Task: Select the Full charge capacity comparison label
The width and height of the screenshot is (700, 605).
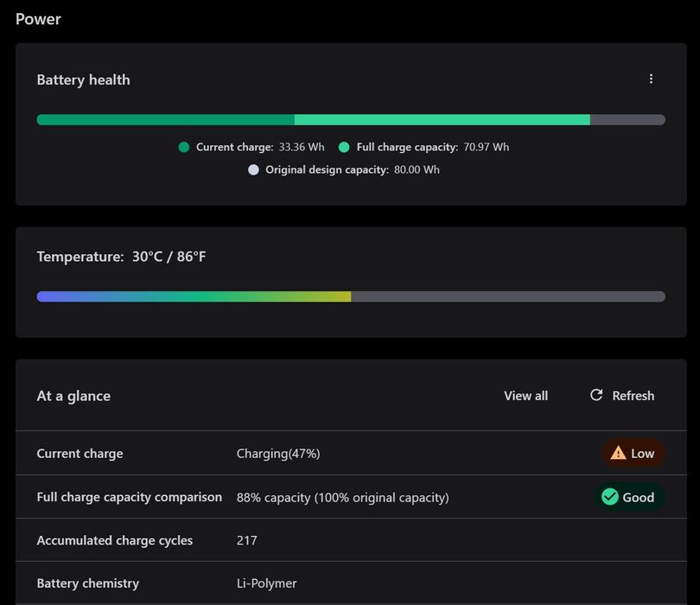Action: click(x=130, y=497)
